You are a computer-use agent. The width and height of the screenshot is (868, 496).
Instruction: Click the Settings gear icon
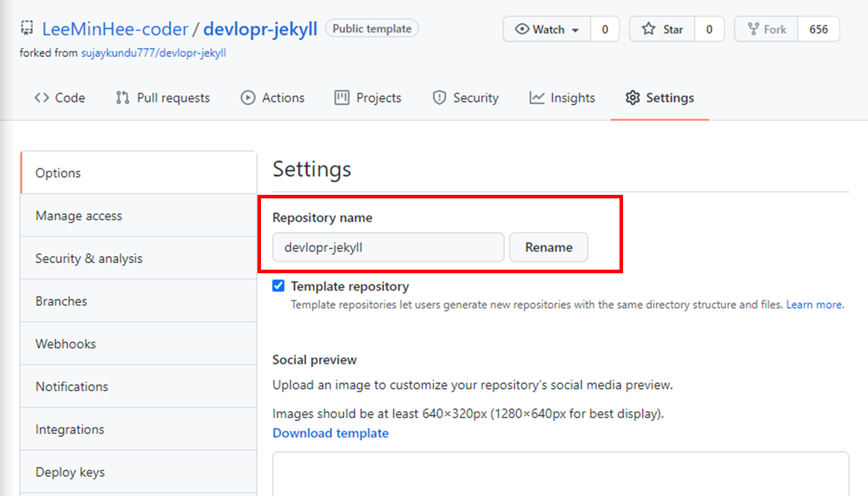coord(633,97)
